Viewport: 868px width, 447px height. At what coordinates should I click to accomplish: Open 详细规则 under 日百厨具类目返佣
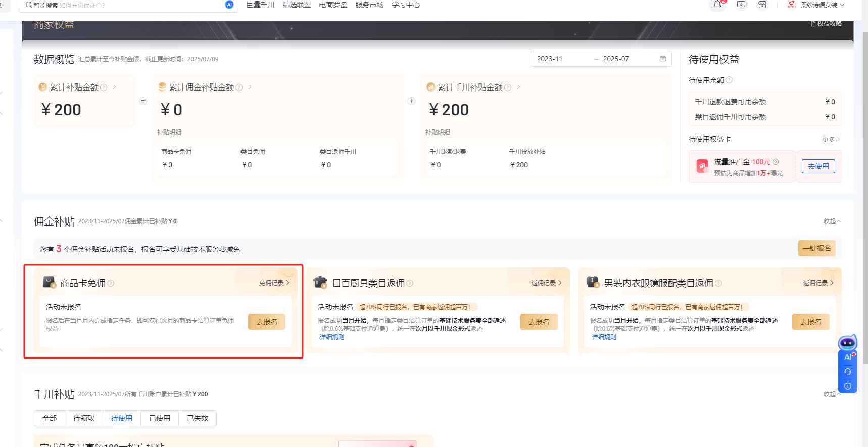(332, 337)
